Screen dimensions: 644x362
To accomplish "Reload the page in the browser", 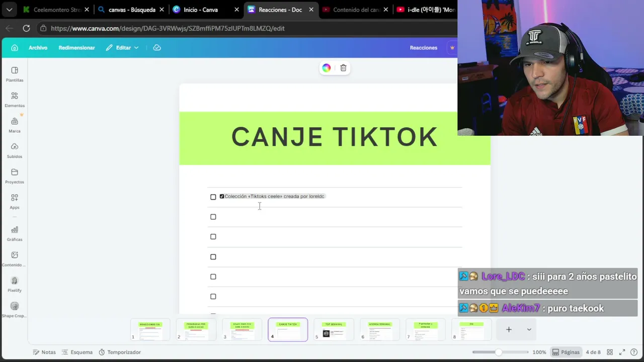I will [x=26, y=28].
